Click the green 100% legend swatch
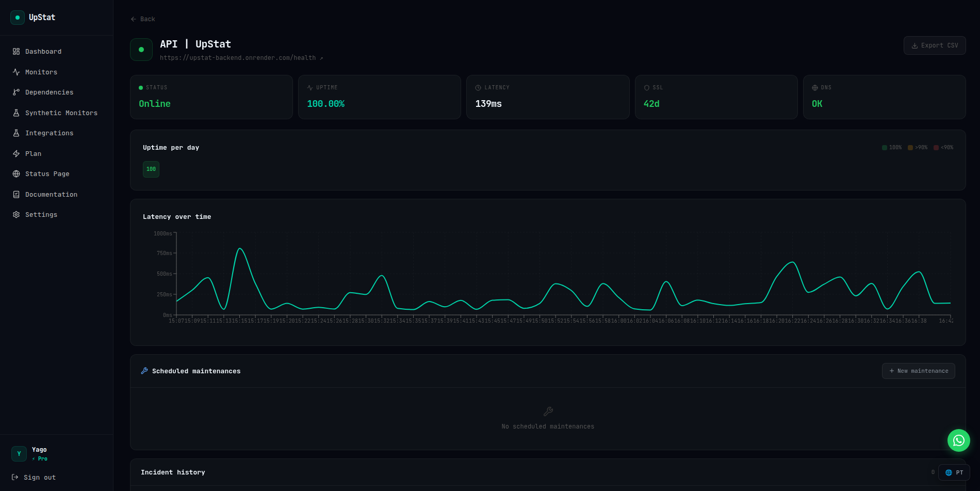Screen dimensions: 980x491 click(x=885, y=148)
